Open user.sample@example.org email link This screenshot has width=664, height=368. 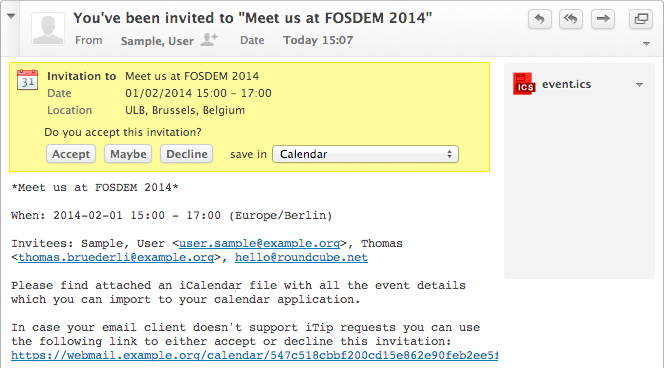[260, 243]
